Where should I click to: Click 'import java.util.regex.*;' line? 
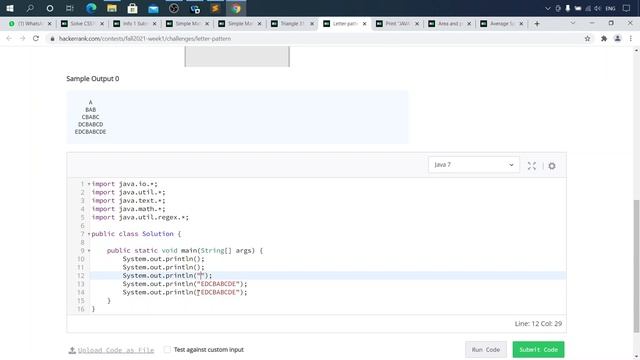coord(140,217)
